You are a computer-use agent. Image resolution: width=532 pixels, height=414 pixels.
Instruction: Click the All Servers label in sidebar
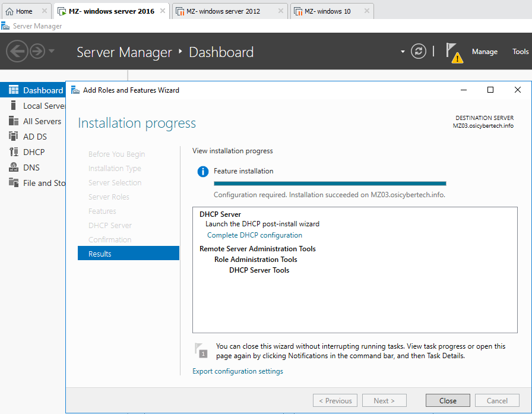coord(42,121)
